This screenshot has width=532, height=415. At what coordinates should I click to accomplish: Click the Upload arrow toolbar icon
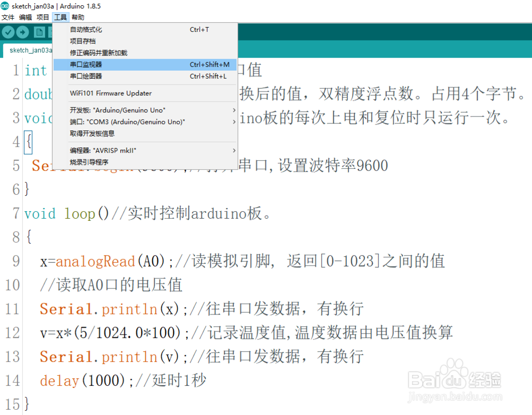click(23, 32)
